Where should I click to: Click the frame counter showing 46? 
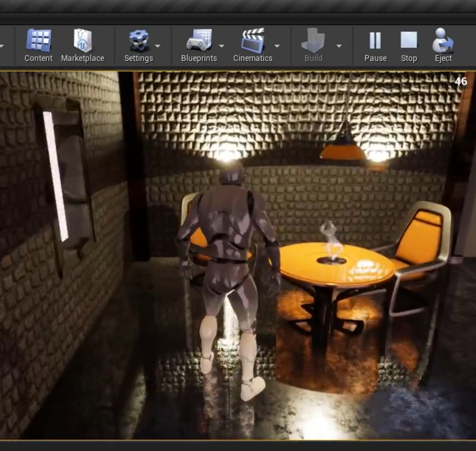coord(461,82)
